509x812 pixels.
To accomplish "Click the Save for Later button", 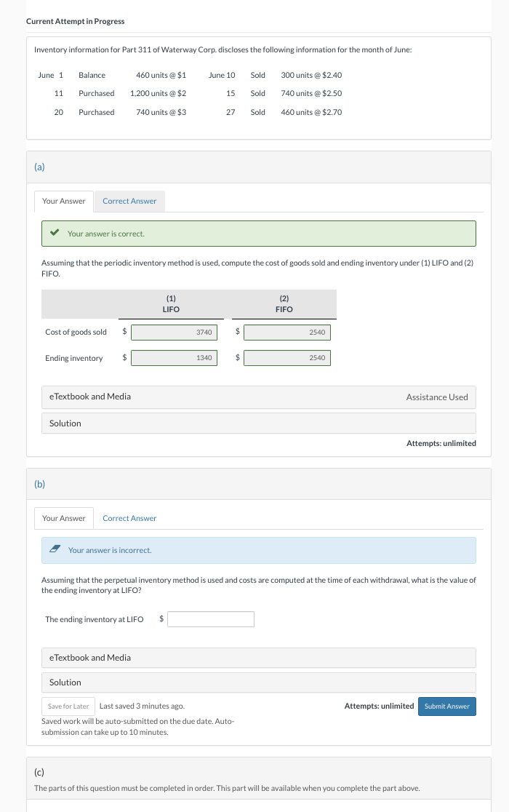I will [x=68, y=706].
